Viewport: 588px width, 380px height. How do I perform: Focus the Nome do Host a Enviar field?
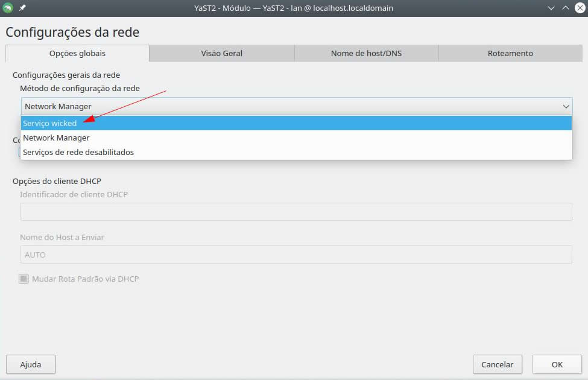pos(296,255)
